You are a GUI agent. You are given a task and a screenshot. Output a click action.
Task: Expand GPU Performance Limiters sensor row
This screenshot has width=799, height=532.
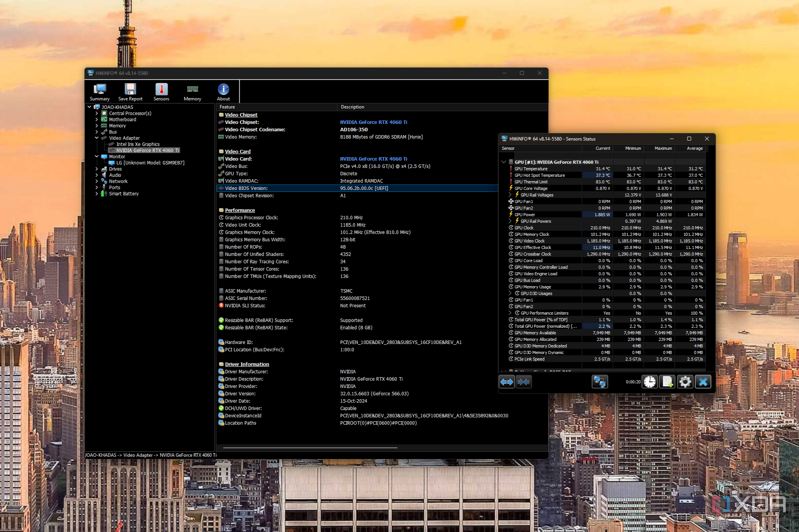(510, 313)
